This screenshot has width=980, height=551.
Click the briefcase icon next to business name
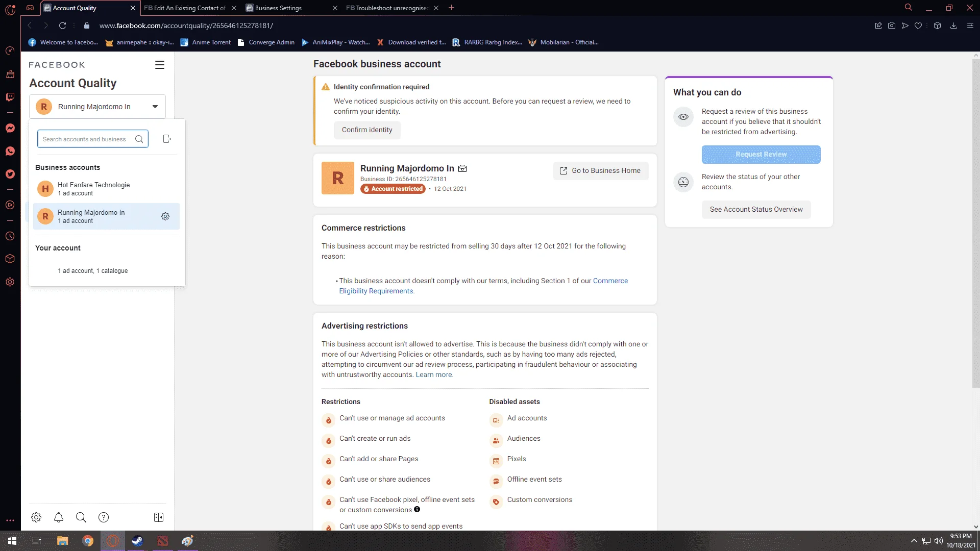(462, 168)
